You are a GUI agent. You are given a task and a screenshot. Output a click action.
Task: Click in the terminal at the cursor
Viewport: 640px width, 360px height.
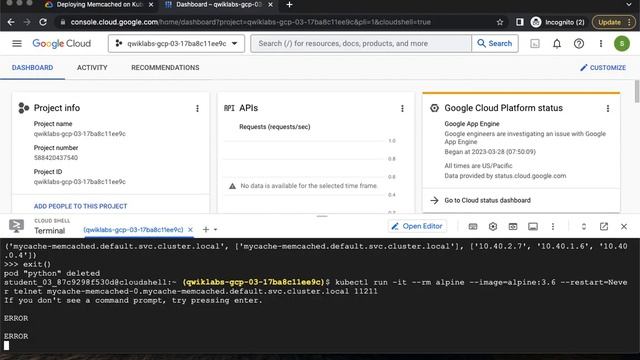7,346
